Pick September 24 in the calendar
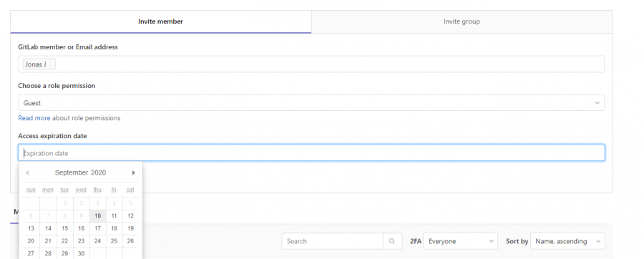644x259 pixels. click(98, 241)
